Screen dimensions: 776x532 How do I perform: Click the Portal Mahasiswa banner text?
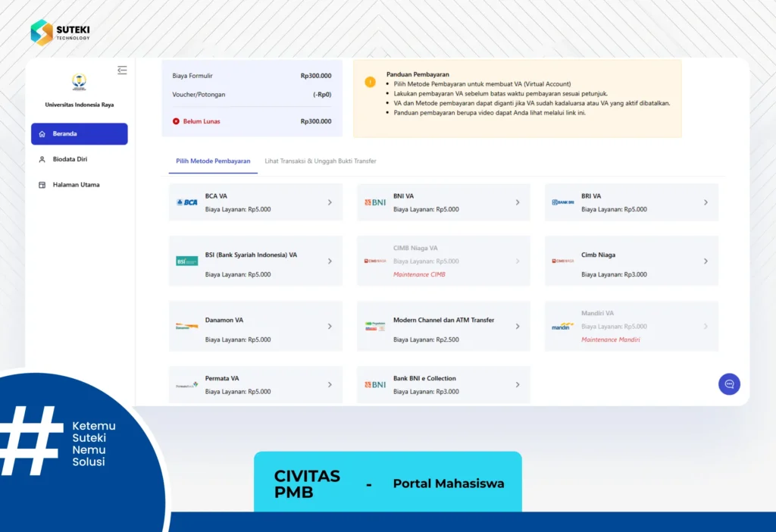tap(449, 483)
